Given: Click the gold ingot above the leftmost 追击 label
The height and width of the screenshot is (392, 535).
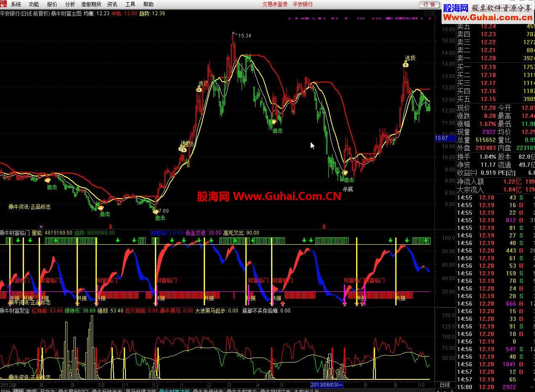Looking at the screenshot, I should pos(48,180).
